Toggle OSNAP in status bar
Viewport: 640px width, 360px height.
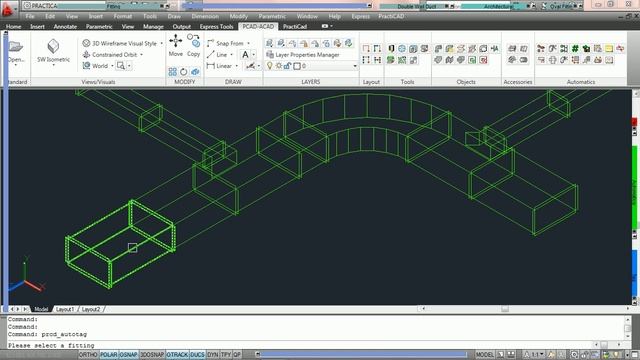tap(129, 355)
